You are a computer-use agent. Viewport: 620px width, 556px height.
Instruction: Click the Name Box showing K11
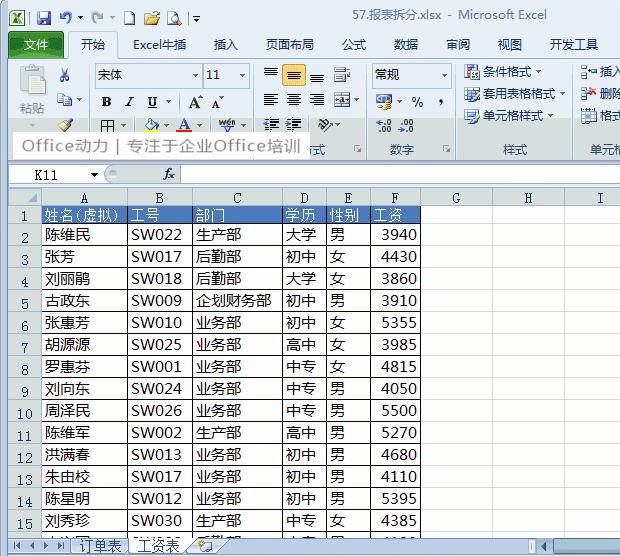click(x=55, y=174)
